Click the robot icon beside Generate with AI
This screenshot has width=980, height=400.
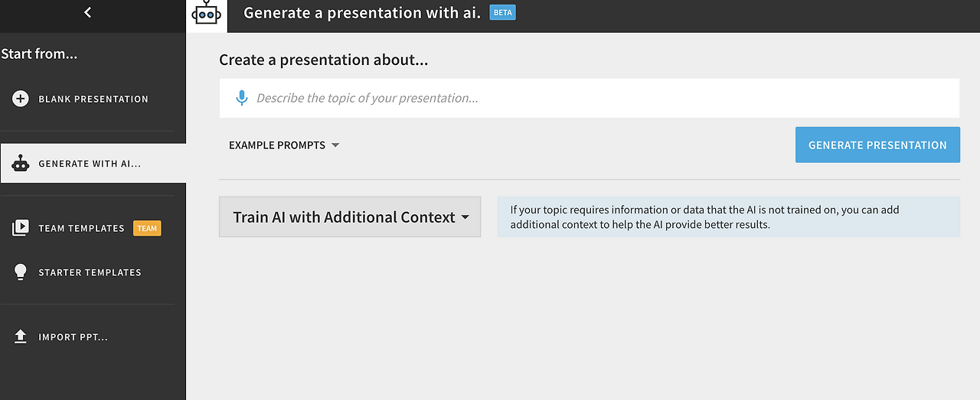click(x=21, y=164)
